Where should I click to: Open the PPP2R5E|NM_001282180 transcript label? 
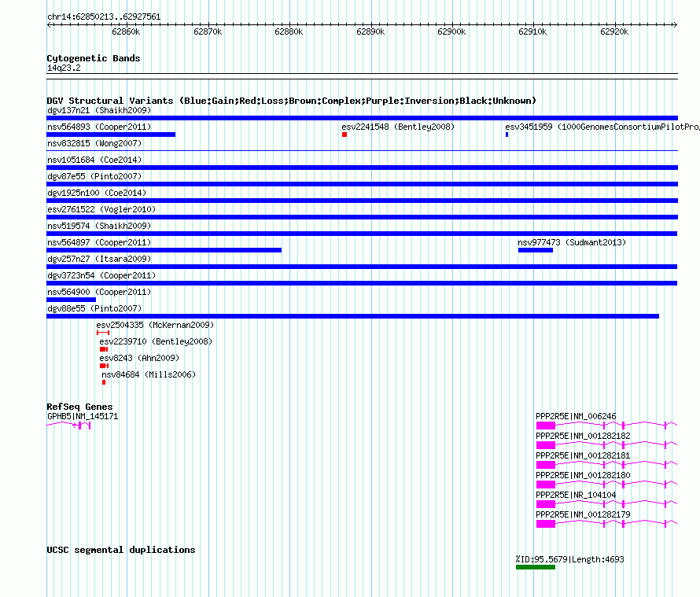[x=583, y=475]
